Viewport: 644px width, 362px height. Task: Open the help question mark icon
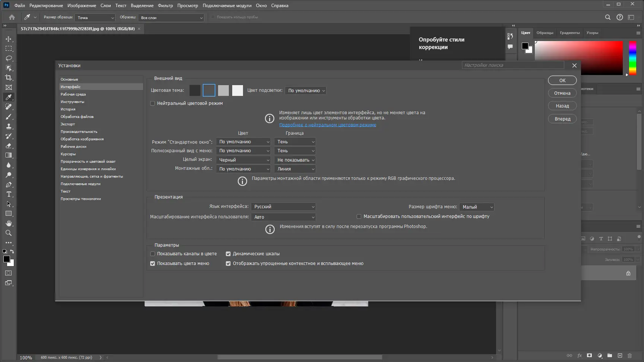click(x=619, y=17)
